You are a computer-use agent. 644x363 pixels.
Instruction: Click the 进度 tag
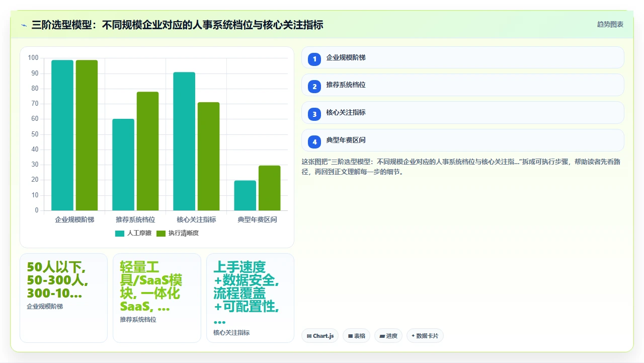click(388, 336)
